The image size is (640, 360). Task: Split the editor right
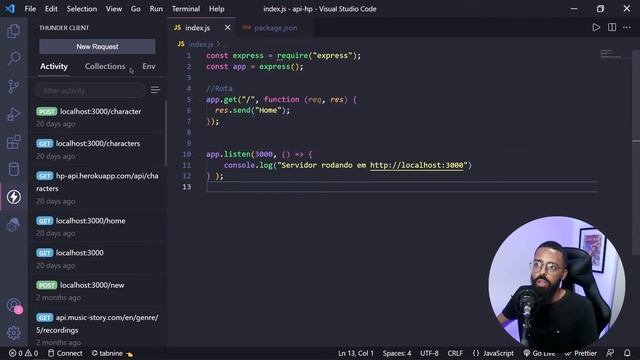(612, 27)
